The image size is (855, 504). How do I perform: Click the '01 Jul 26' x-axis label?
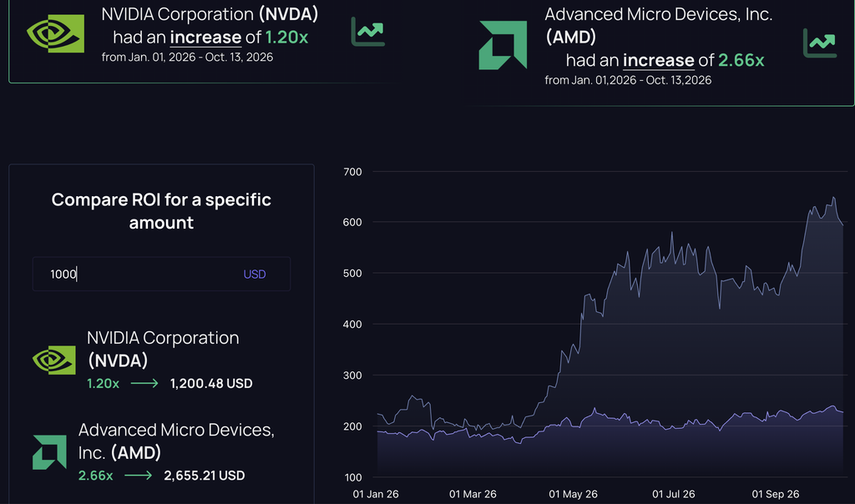[x=674, y=494]
